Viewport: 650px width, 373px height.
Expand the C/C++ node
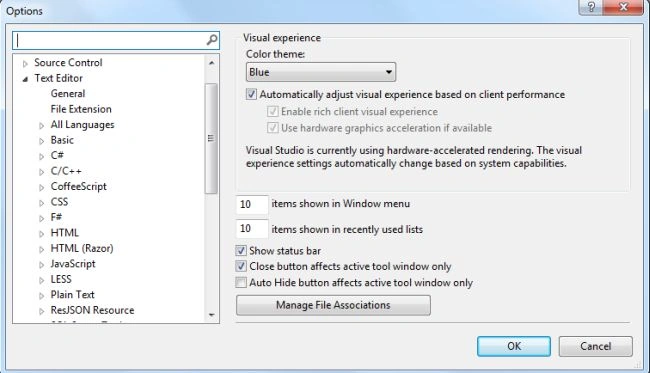(41, 172)
